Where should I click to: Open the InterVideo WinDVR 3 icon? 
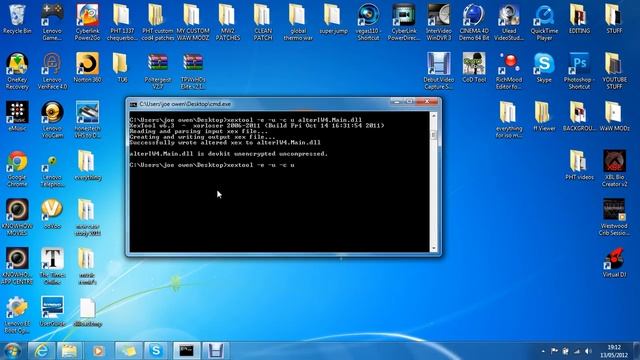tap(438, 22)
